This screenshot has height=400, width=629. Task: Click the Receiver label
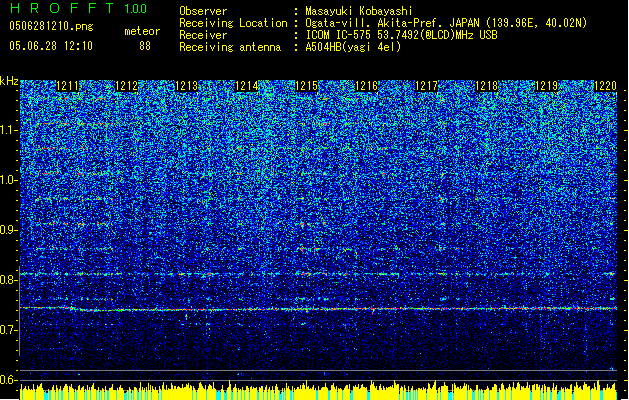tap(203, 35)
